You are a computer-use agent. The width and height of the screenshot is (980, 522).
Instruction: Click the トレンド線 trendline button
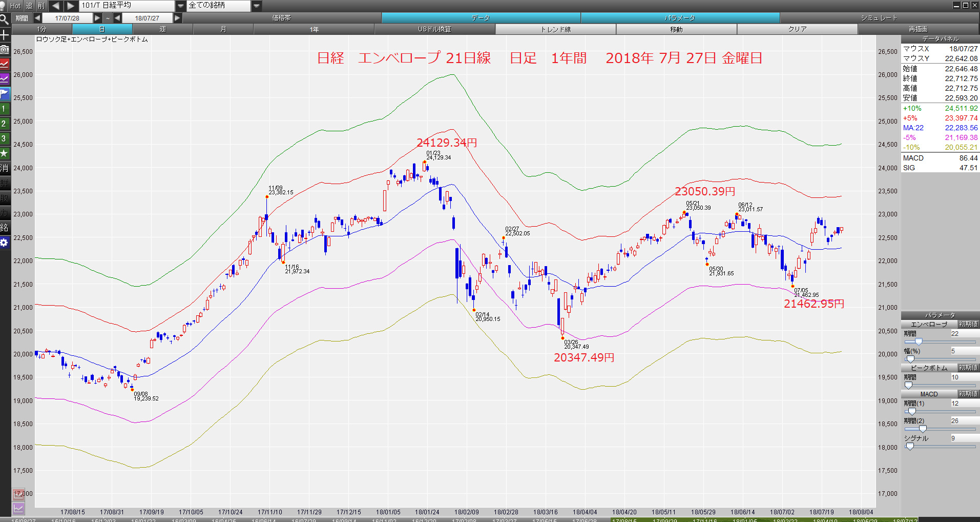tap(556, 29)
